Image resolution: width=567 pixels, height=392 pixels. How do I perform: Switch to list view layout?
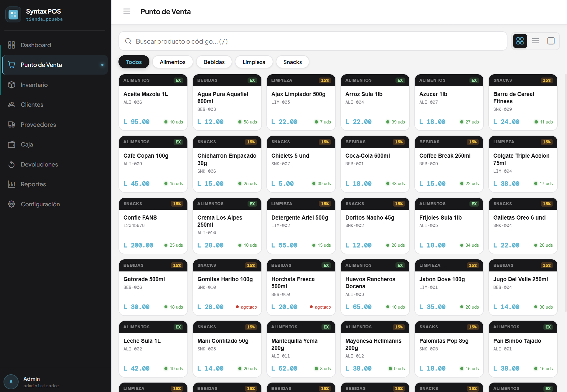tap(535, 41)
